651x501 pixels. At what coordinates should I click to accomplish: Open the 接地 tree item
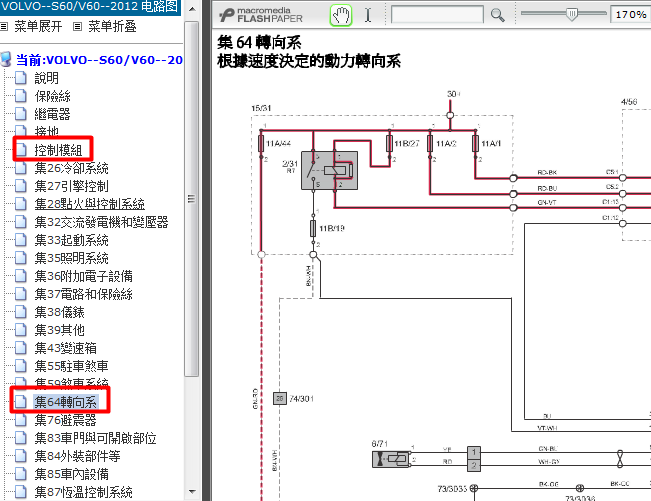[46, 131]
